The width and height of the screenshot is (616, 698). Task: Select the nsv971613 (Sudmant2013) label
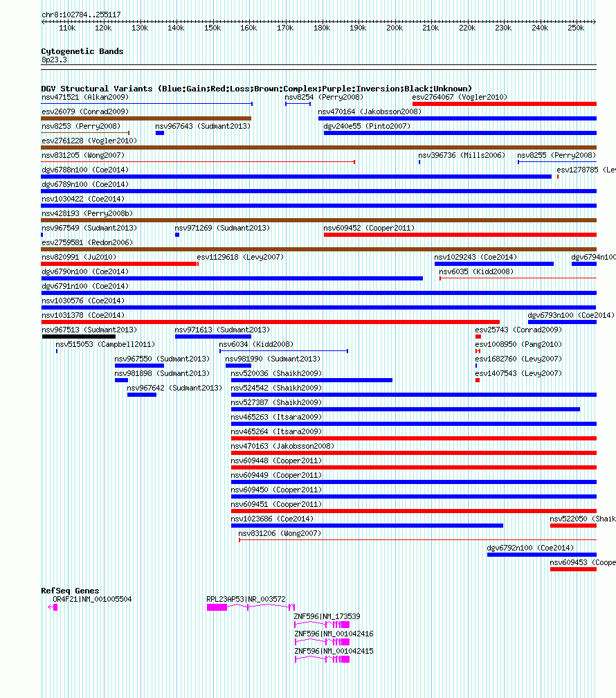(222, 330)
